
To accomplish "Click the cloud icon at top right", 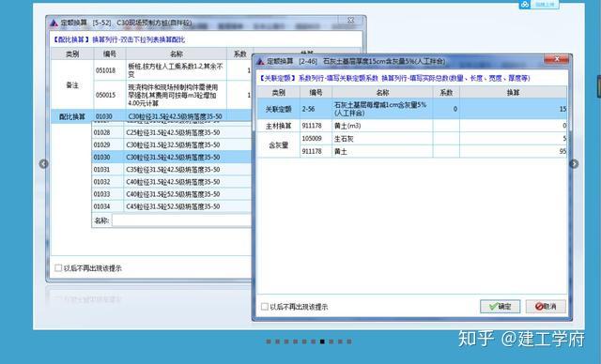I will pyautogui.click(x=524, y=4).
